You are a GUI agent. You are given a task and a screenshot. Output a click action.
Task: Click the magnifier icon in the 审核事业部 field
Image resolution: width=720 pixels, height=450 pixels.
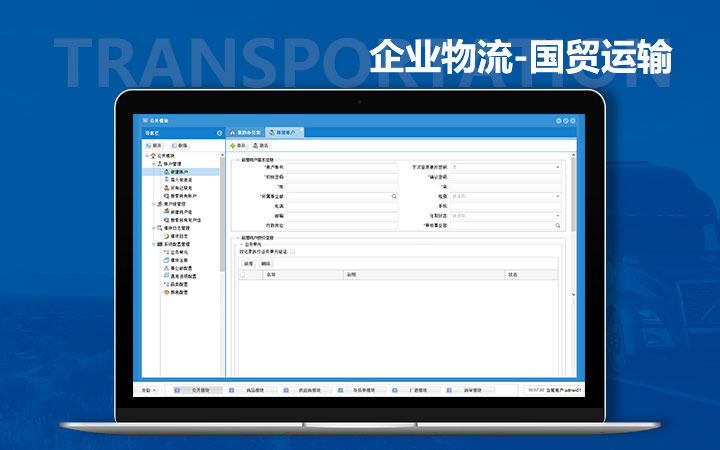pyautogui.click(x=558, y=225)
